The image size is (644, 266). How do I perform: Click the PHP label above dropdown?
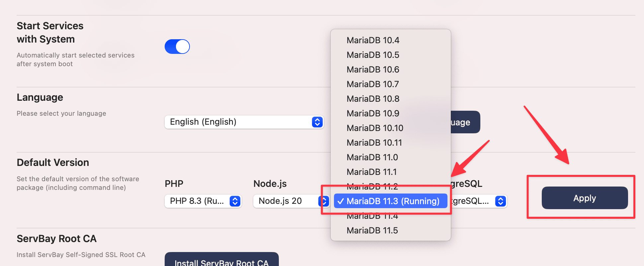tap(174, 184)
